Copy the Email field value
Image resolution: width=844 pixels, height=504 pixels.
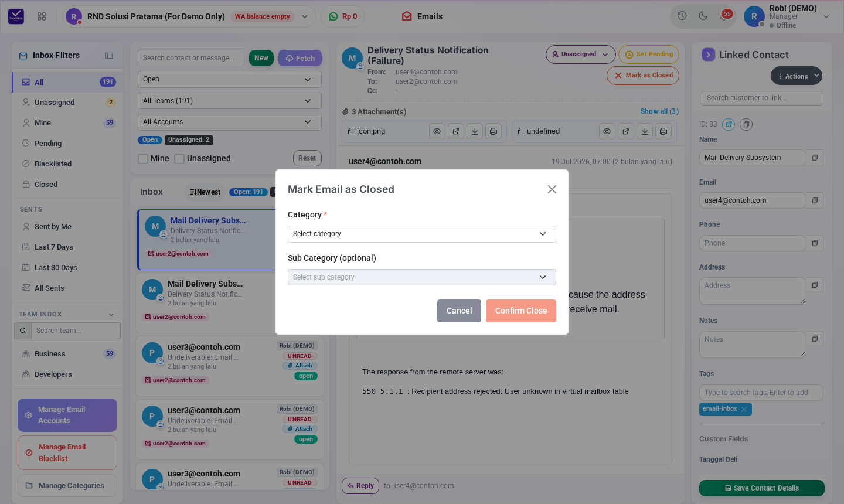pos(815,200)
